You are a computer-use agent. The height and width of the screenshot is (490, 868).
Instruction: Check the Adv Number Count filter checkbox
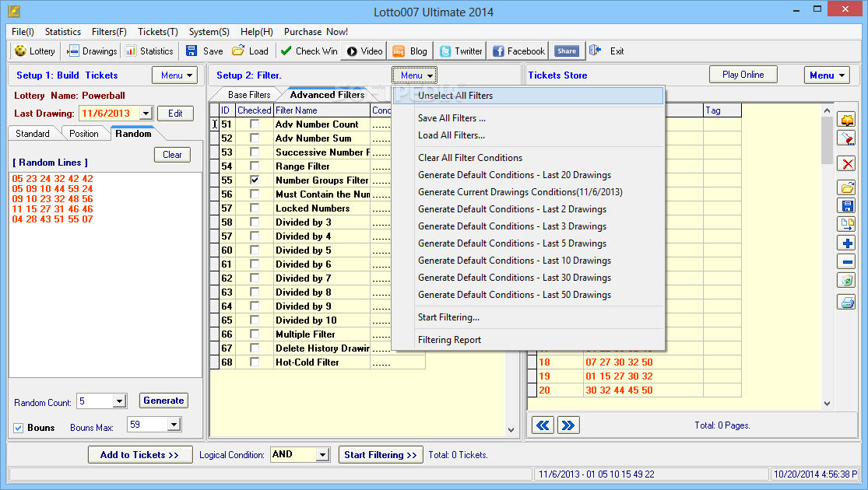[x=255, y=124]
